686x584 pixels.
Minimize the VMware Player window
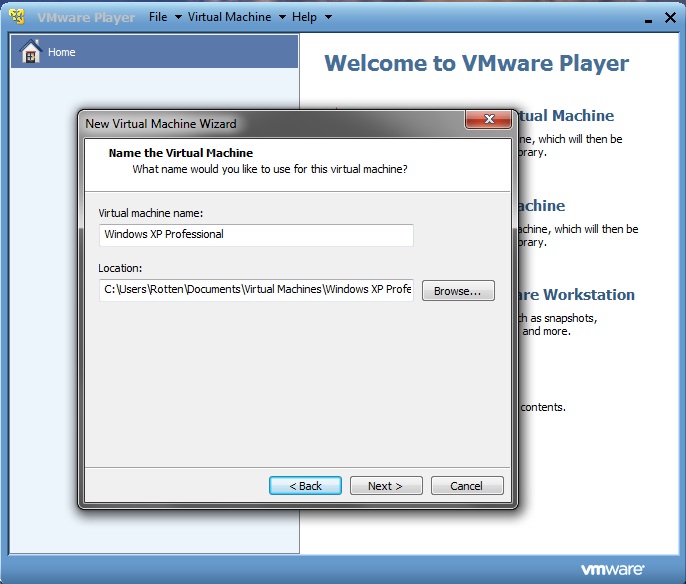click(648, 20)
